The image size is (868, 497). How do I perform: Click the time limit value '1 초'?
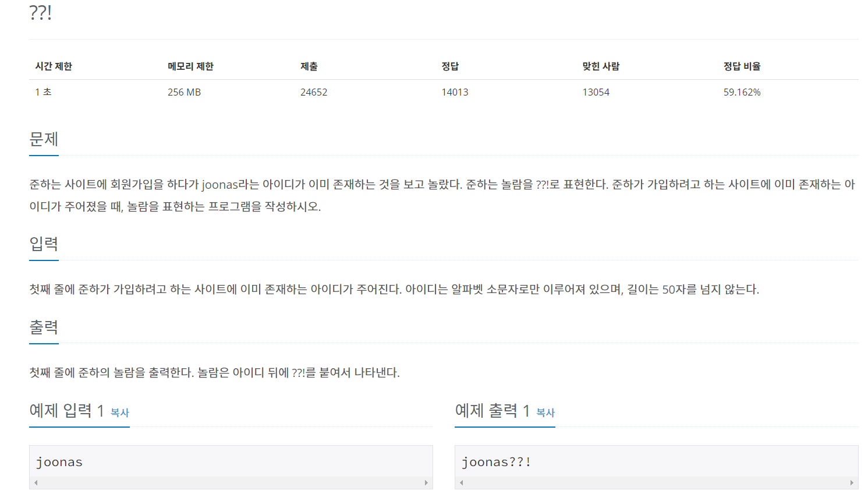[x=43, y=92]
